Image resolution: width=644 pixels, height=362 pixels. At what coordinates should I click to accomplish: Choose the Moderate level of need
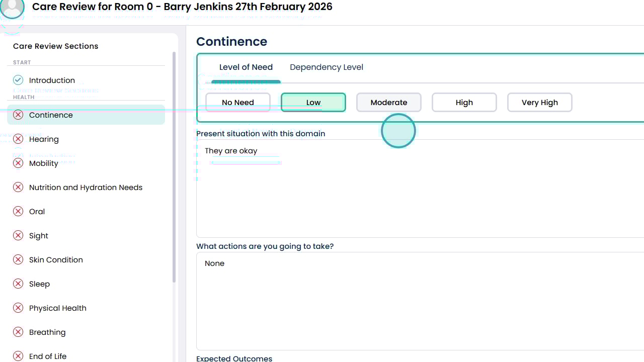tap(389, 103)
